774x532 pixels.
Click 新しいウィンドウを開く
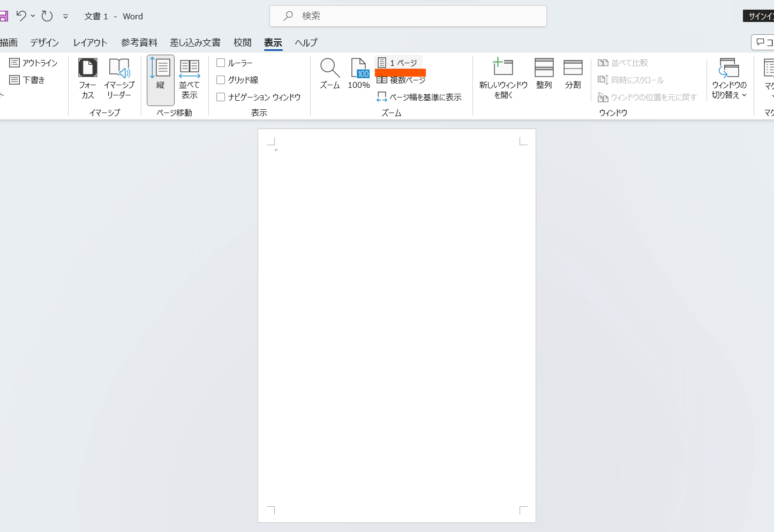pos(503,79)
